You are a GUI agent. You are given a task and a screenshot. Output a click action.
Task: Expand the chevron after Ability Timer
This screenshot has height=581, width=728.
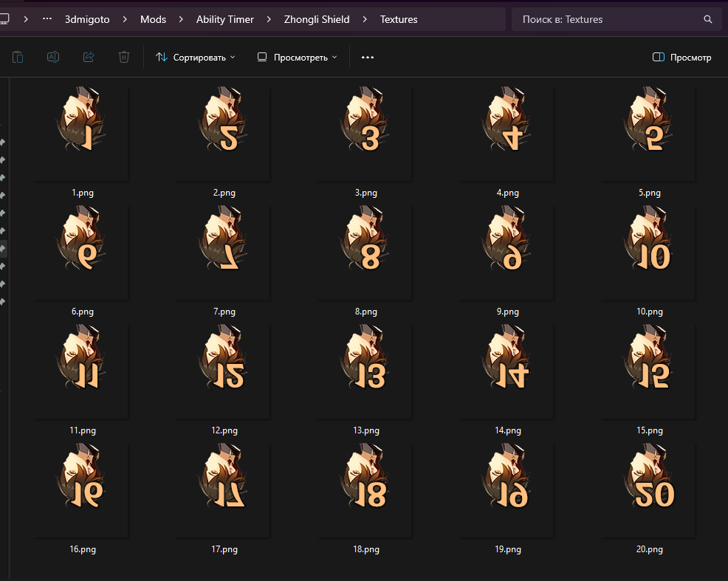tap(269, 19)
